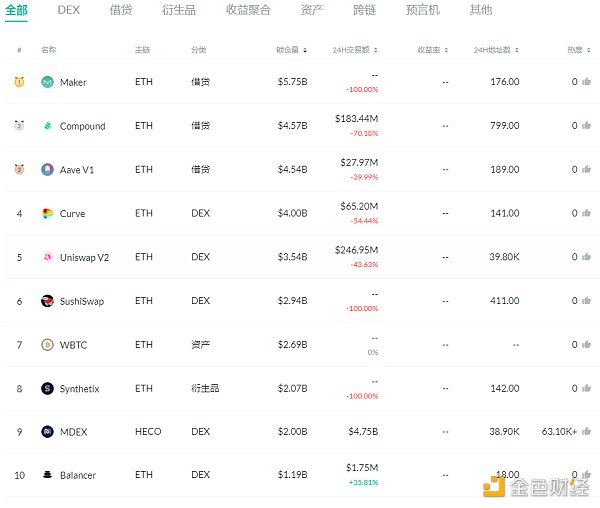Viewport: 600px width, 508px height.
Task: Click the Aave V1 logo icon
Action: [48, 170]
